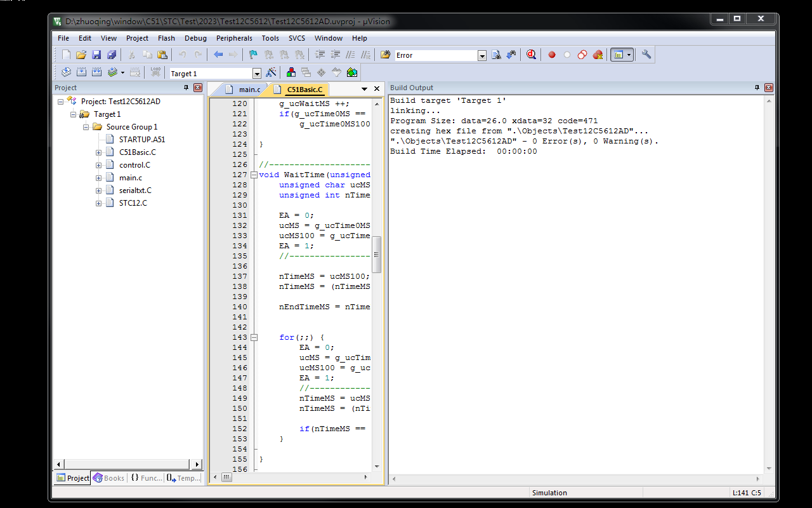Unindent the selected lines
Screen dimensions: 812x508
(336, 55)
